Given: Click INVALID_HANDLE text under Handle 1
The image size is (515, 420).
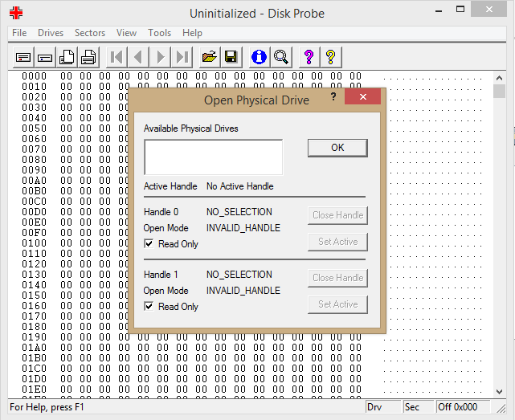Looking at the screenshot, I should point(243,291).
